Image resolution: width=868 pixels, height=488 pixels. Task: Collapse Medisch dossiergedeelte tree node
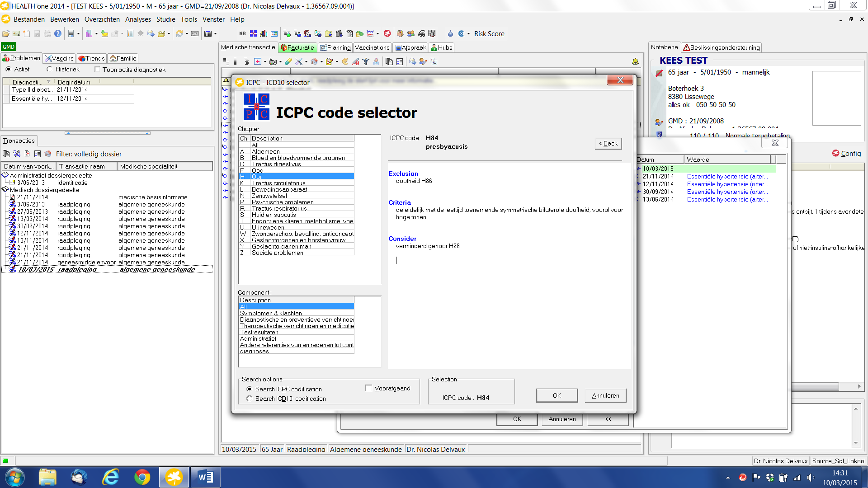pos(5,190)
